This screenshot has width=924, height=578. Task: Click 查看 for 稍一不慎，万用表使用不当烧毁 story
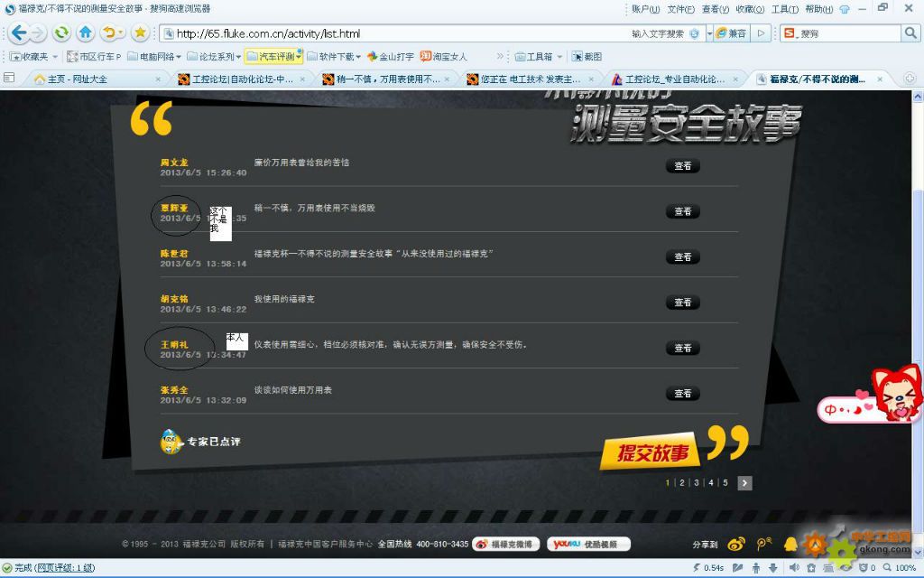pos(682,211)
